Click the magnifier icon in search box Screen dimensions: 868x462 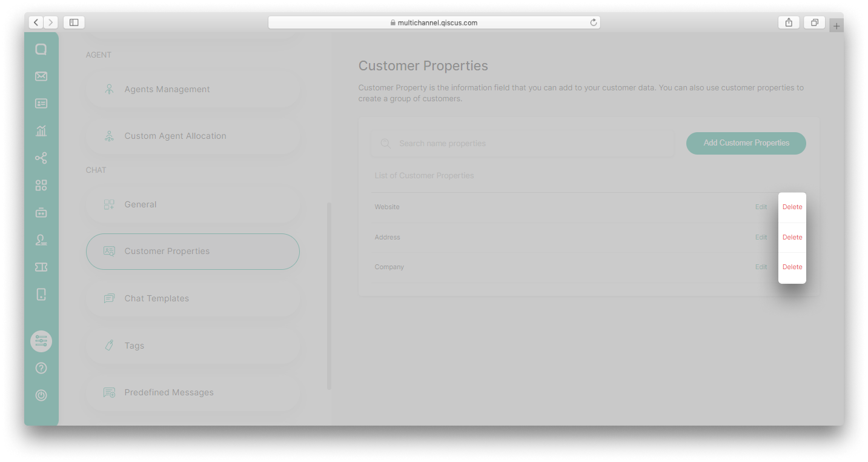(385, 144)
